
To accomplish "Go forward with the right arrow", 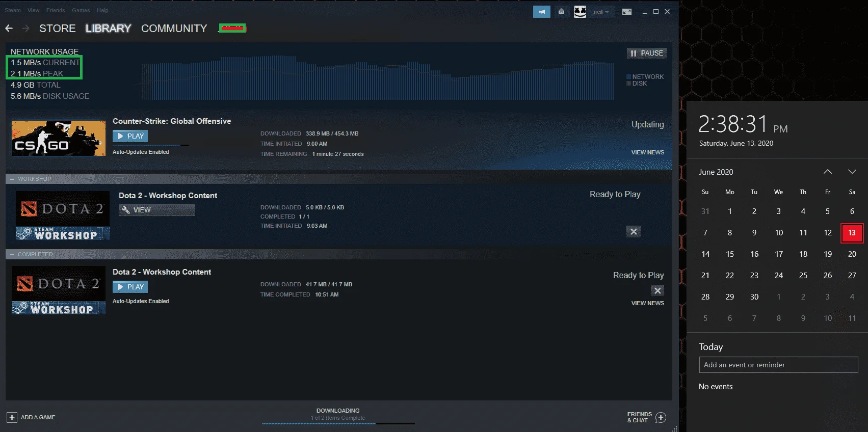I will pos(25,29).
